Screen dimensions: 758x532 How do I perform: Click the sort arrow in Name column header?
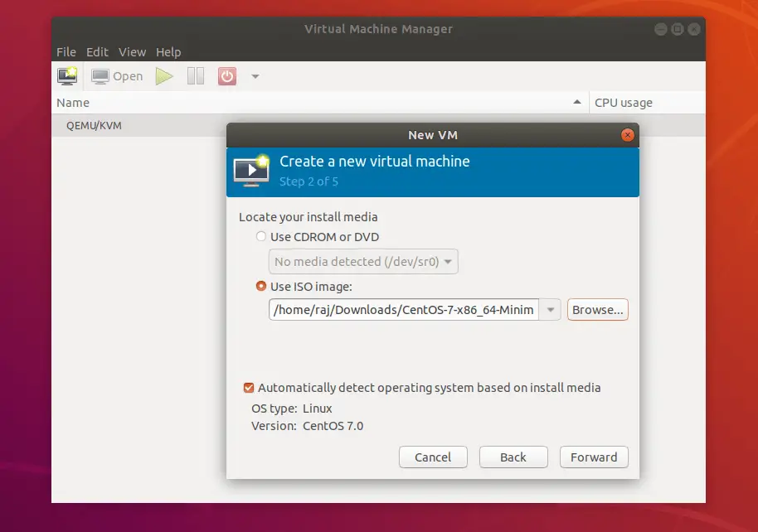(x=576, y=102)
